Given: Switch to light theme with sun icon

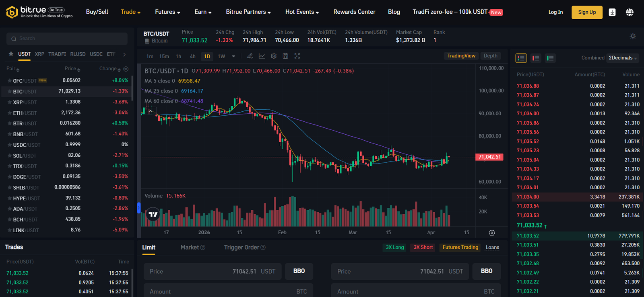Looking at the screenshot, I should click(633, 36).
